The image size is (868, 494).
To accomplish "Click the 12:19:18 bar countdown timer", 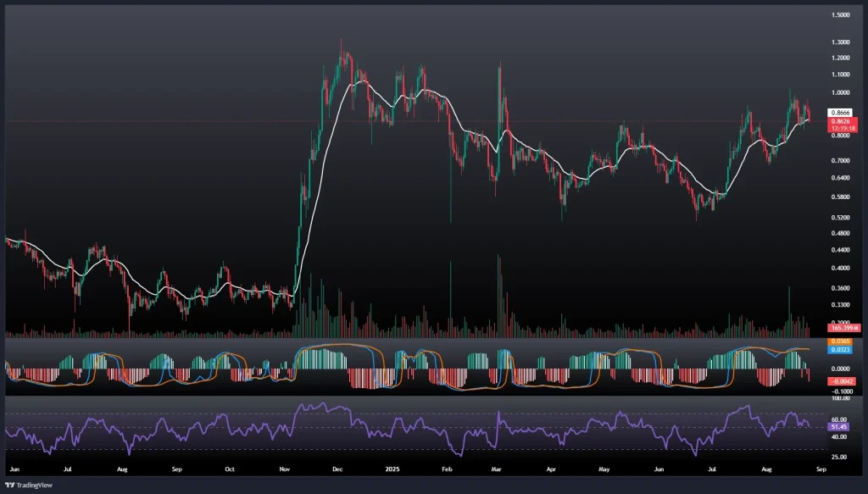I will pyautogui.click(x=840, y=129).
